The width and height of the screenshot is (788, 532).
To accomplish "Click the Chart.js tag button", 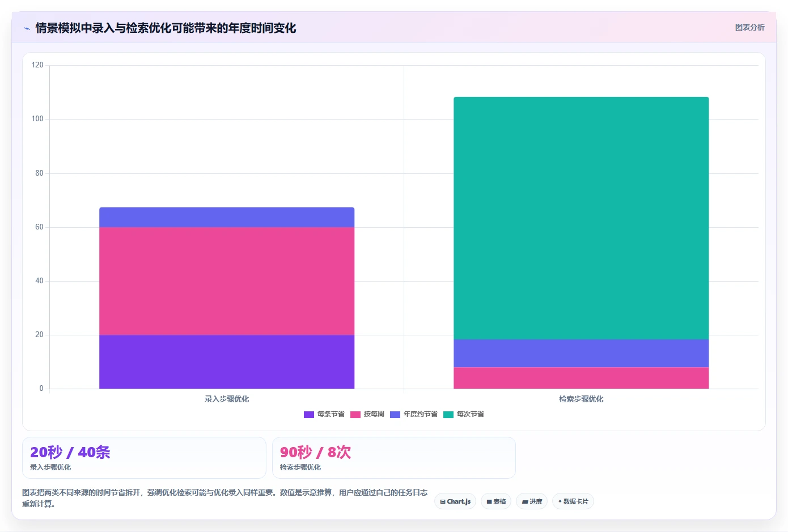I will (455, 501).
